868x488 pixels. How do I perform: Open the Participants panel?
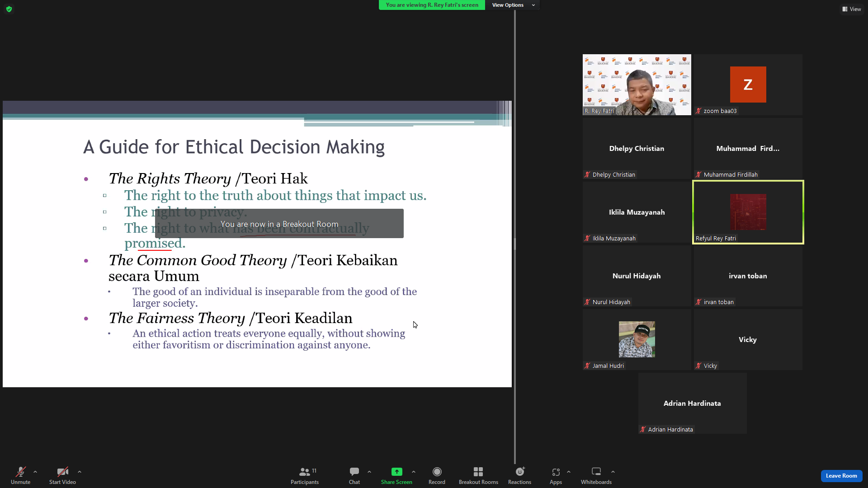(305, 475)
